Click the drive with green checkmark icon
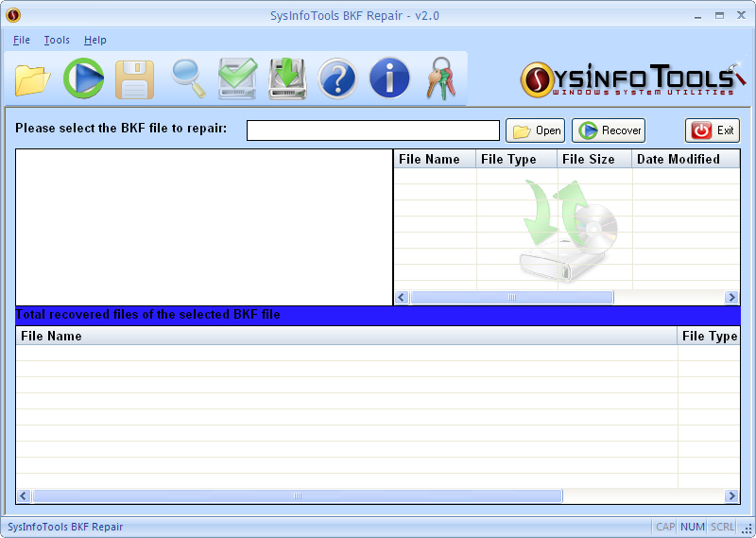Image resolution: width=756 pixels, height=538 pixels. coord(238,78)
